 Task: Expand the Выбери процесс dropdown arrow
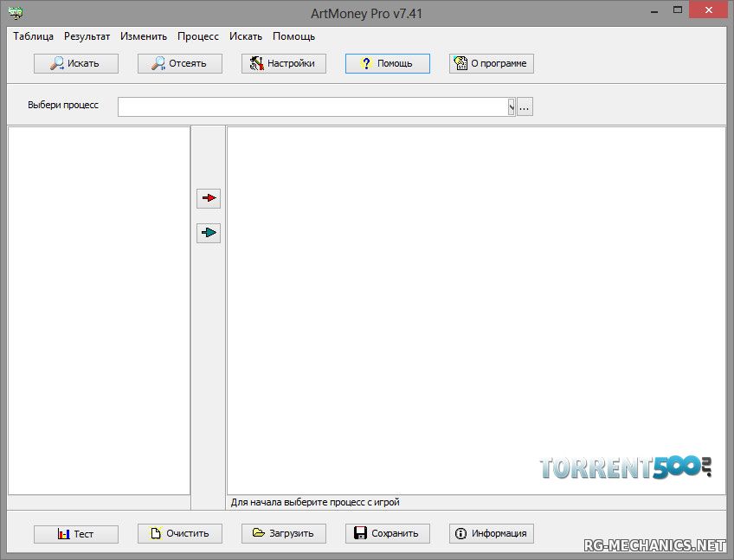coord(511,106)
